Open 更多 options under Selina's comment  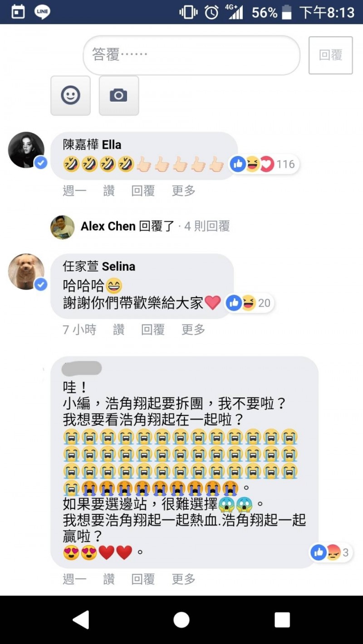(x=193, y=329)
